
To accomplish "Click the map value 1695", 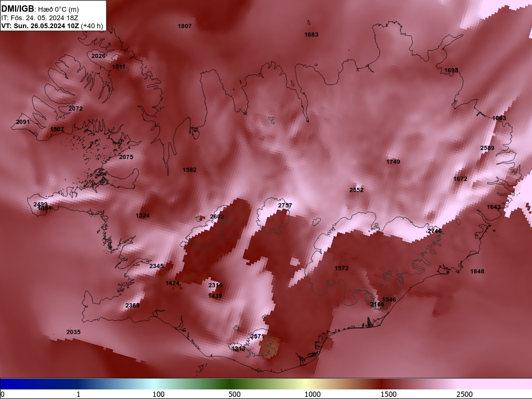I will click(x=451, y=71).
